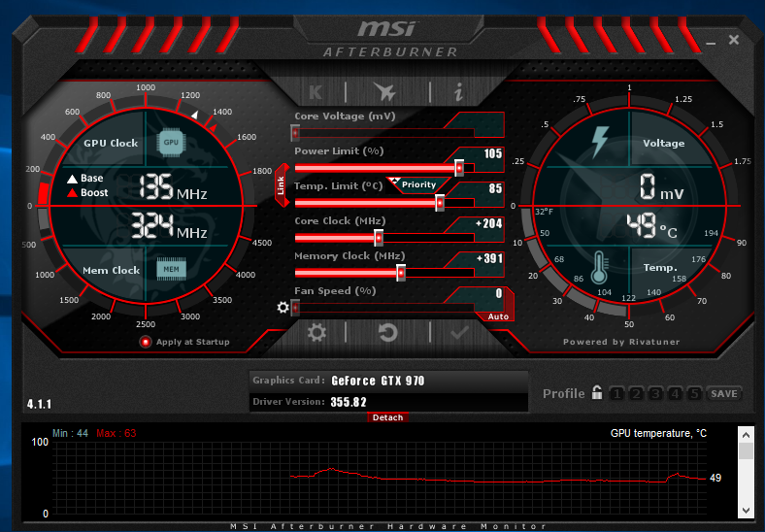The height and width of the screenshot is (532, 765).
Task: Click the MEM chip icon
Action: 171,270
